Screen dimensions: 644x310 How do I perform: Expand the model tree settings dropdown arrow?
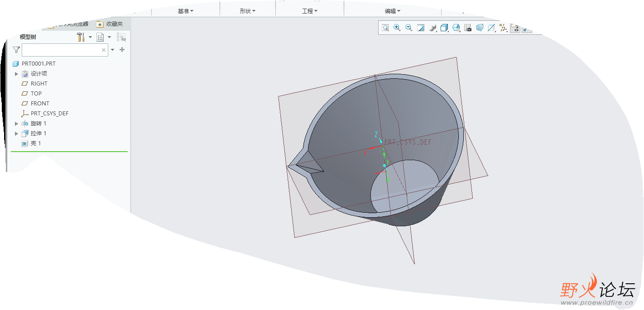pos(90,37)
